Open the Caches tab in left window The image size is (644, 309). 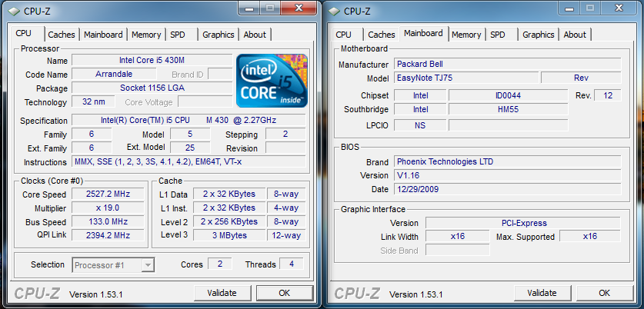[62, 35]
